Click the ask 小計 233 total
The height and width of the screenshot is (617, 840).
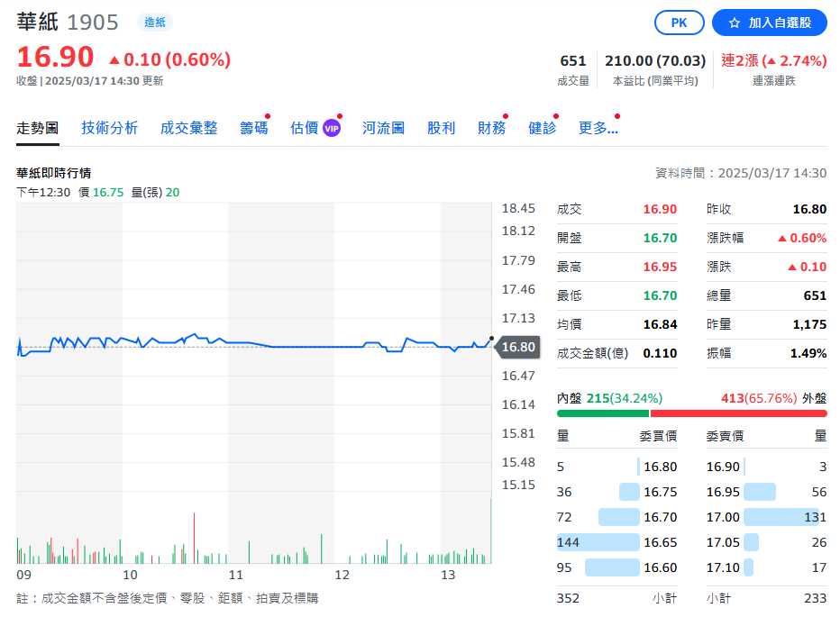(816, 598)
